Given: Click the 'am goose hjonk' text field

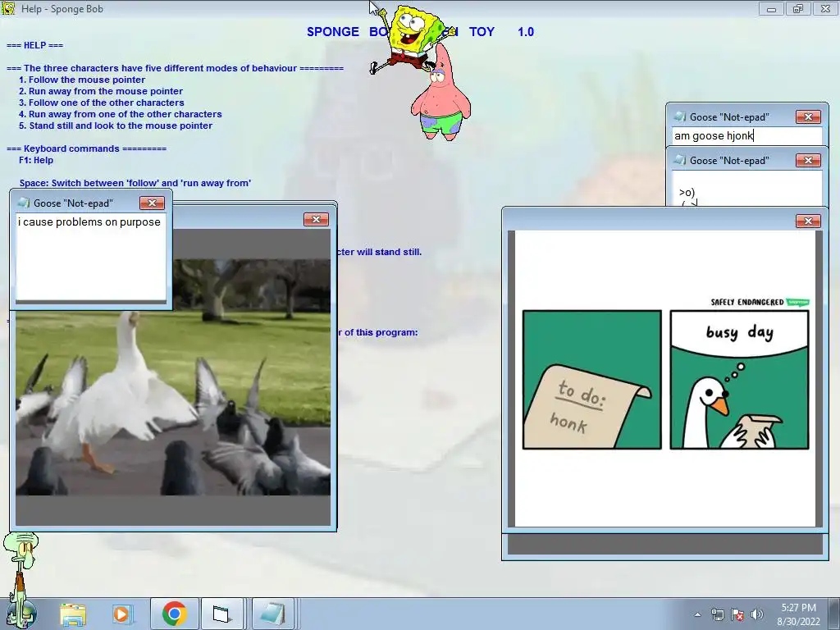Looking at the screenshot, I should click(746, 135).
